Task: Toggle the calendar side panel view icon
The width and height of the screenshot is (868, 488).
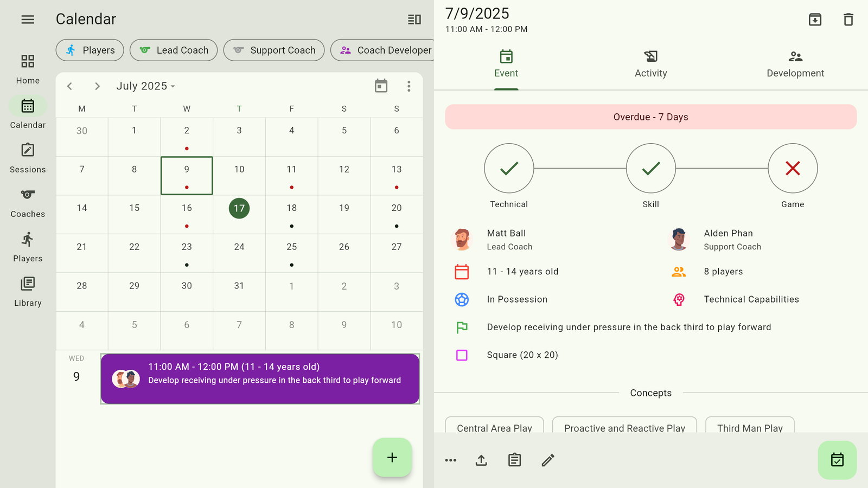Action: coord(414,20)
